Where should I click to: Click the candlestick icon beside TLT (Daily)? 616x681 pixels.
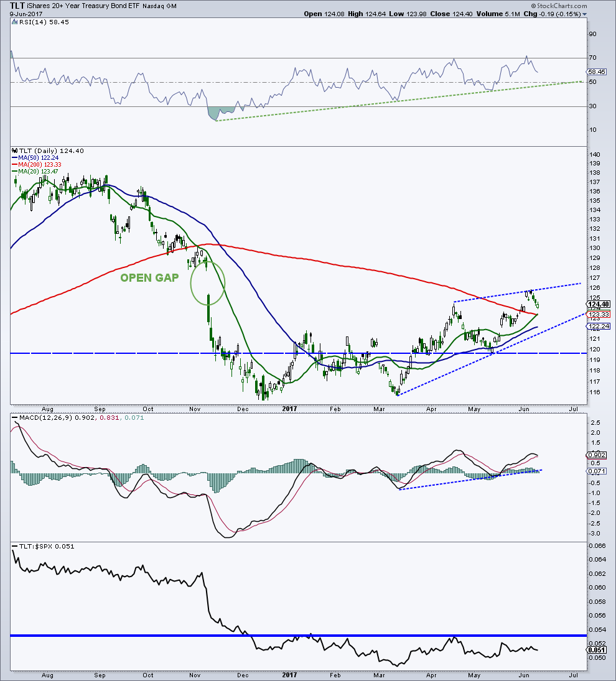(15, 151)
